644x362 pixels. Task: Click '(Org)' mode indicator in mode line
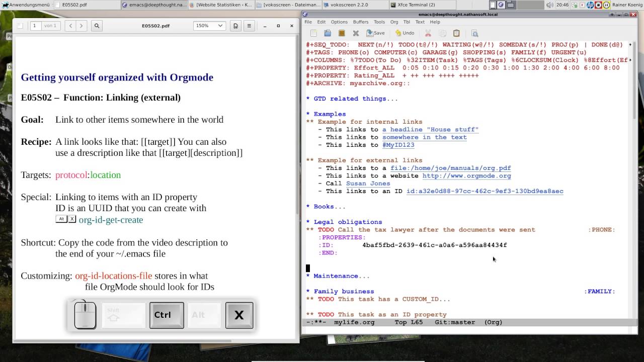tap(493, 322)
